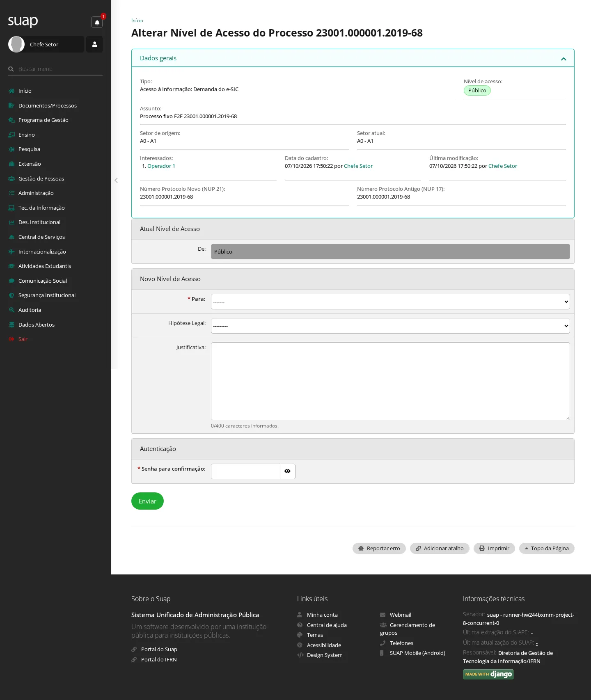Click the Comunicação Social speech icon
This screenshot has width=591, height=700.
point(11,281)
